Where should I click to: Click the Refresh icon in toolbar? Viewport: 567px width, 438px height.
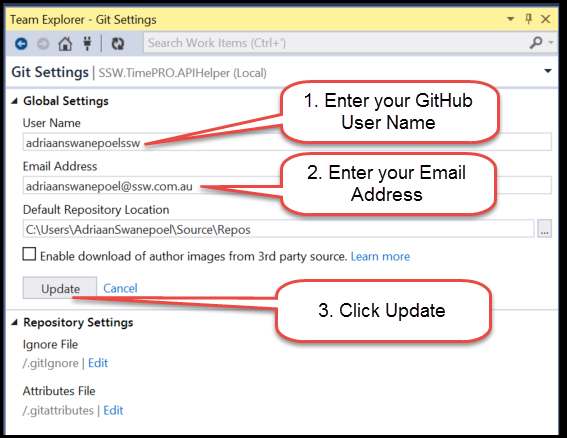pos(118,44)
